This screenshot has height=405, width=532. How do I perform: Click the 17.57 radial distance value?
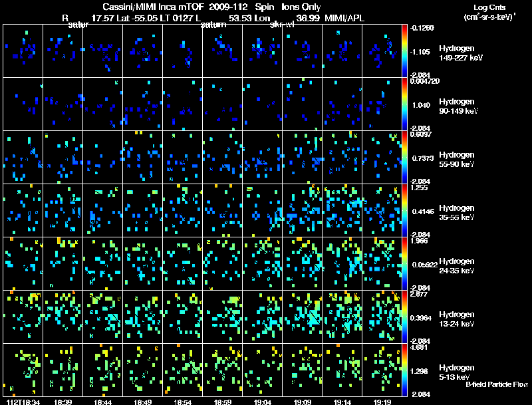click(x=103, y=18)
